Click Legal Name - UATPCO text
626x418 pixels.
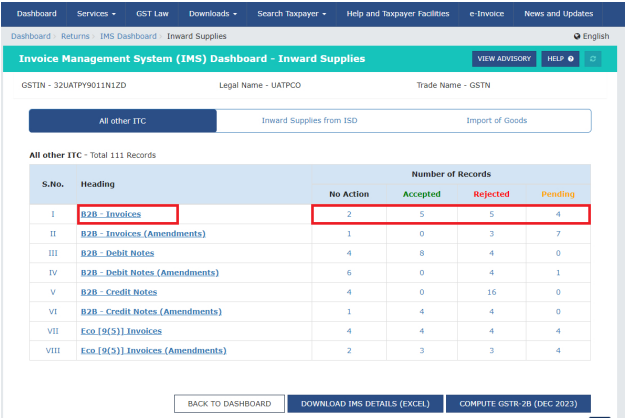[260, 85]
